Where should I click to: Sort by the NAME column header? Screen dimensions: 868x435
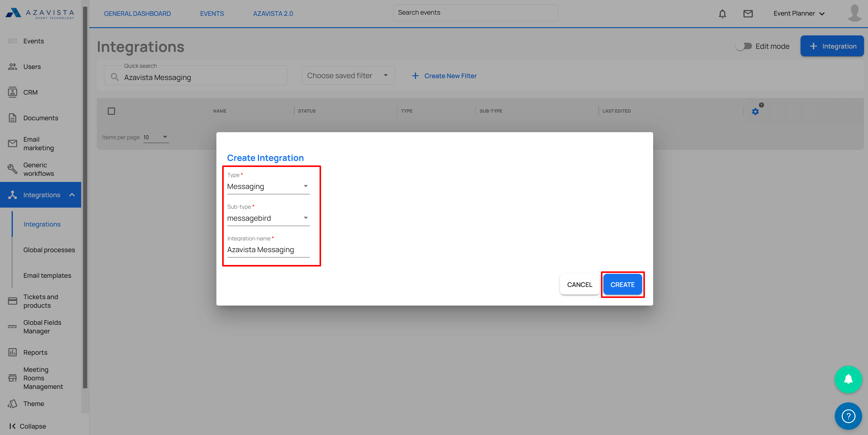click(219, 111)
